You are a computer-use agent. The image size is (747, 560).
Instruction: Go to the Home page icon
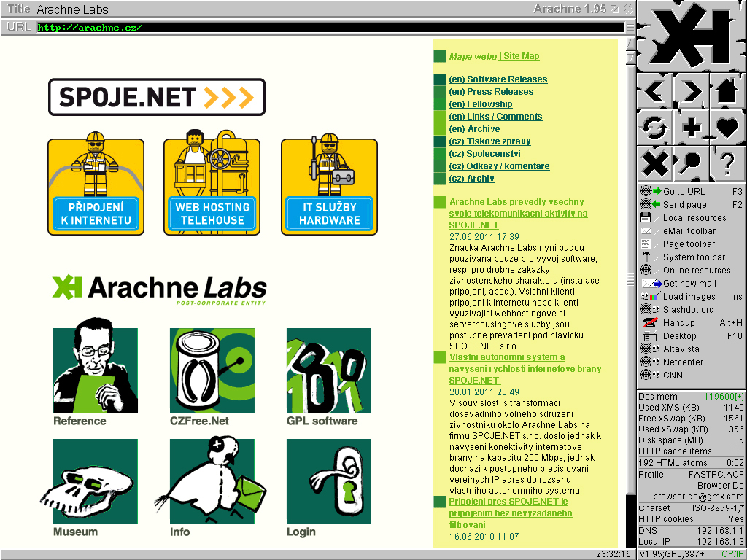(x=727, y=91)
